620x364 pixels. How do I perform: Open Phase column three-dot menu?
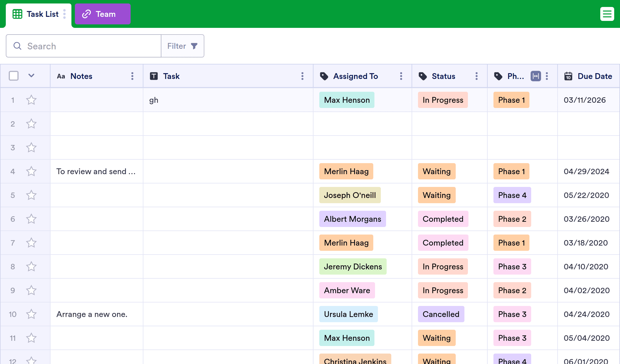[547, 76]
